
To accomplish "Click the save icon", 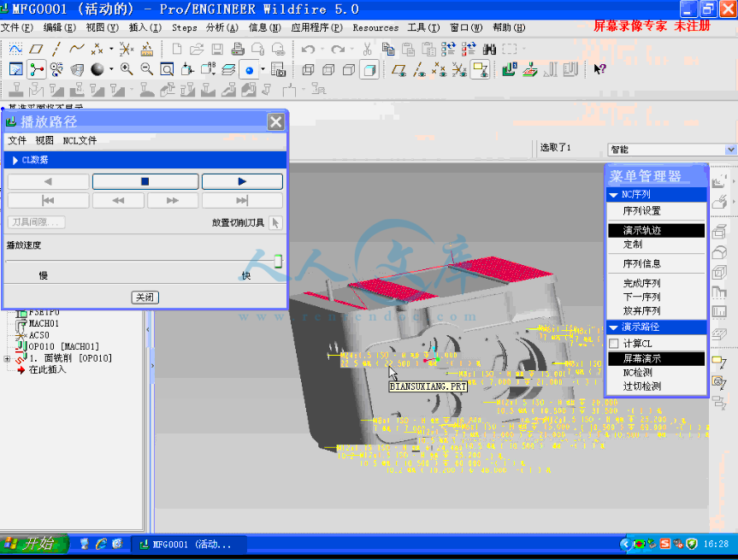I will [x=217, y=49].
